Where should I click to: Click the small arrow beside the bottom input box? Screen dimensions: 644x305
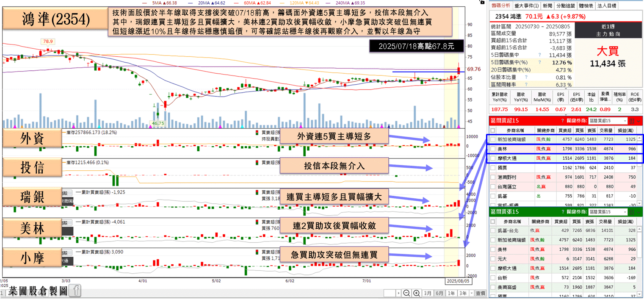click(x=398, y=293)
